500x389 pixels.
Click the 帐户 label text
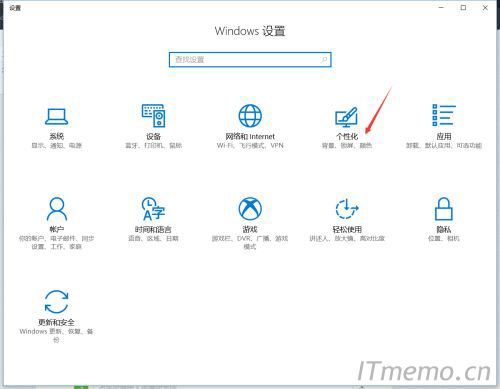(x=57, y=229)
